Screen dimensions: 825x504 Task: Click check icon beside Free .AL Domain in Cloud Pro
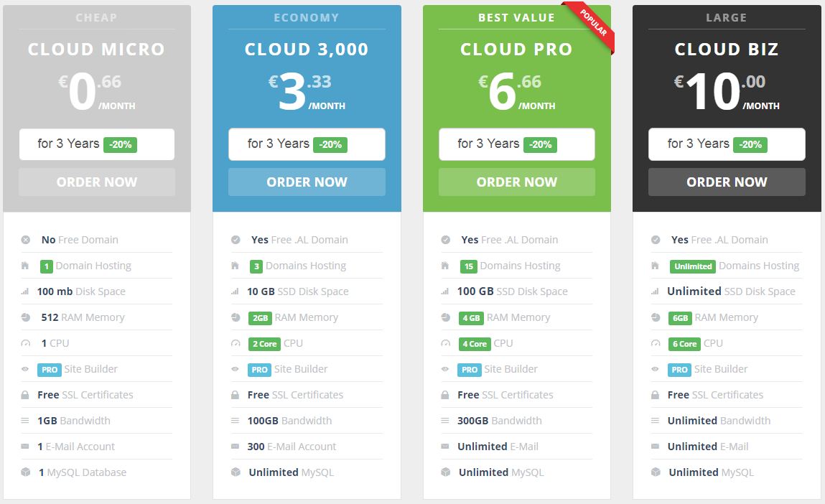pyautogui.click(x=445, y=240)
